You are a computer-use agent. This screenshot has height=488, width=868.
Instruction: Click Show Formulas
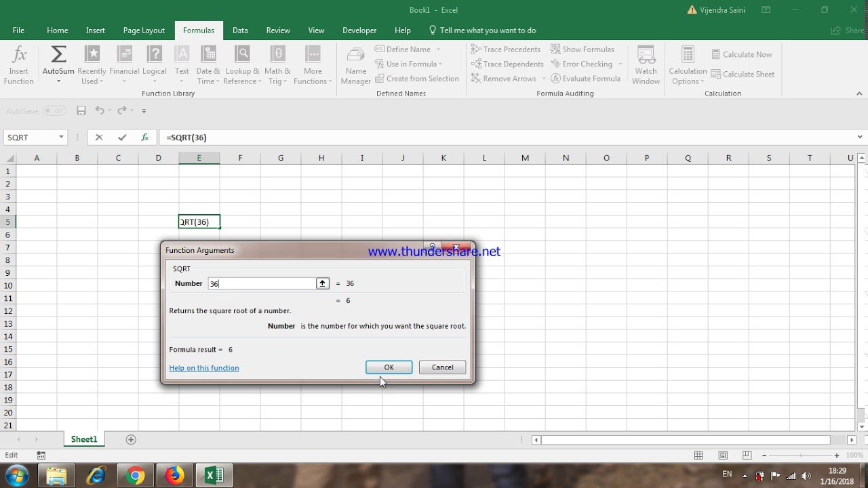click(583, 49)
